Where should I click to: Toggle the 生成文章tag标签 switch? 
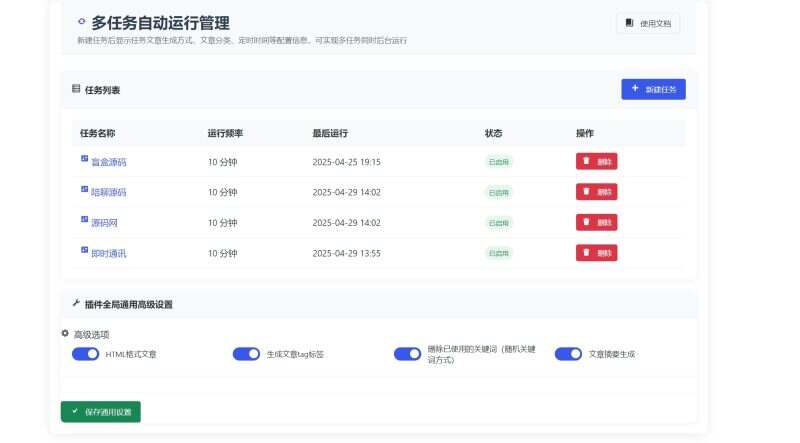click(246, 354)
